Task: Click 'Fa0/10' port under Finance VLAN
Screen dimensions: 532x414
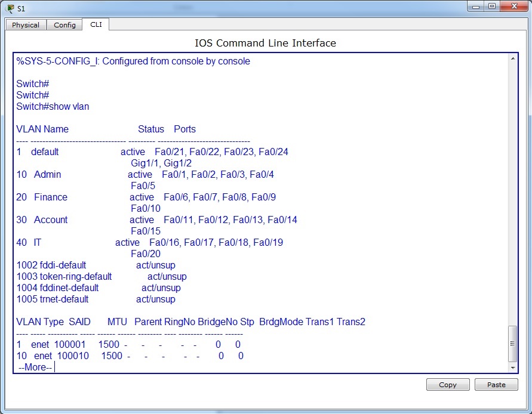Action: tap(146, 209)
